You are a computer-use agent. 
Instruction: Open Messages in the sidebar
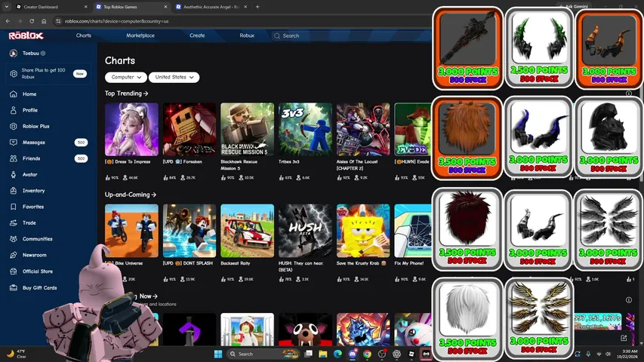[34, 143]
